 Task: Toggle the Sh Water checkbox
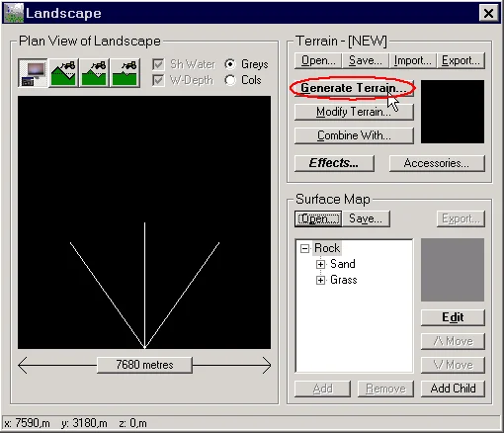(158, 64)
